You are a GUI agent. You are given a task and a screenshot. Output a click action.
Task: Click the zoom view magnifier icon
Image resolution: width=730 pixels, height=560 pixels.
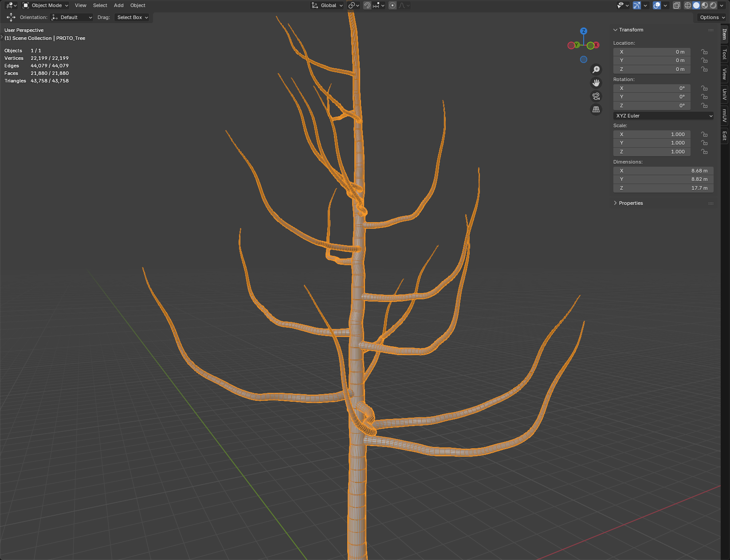(596, 70)
